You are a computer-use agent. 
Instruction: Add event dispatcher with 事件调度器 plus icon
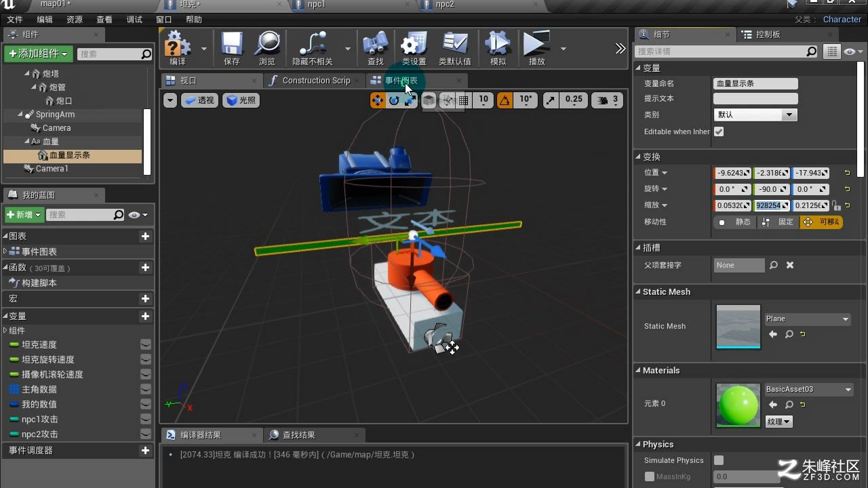145,450
